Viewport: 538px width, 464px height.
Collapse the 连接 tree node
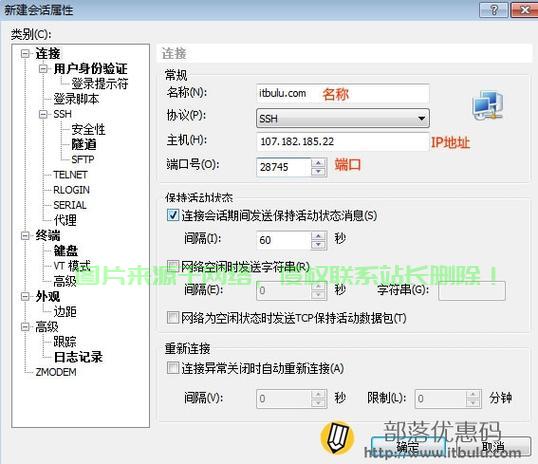click(25, 54)
